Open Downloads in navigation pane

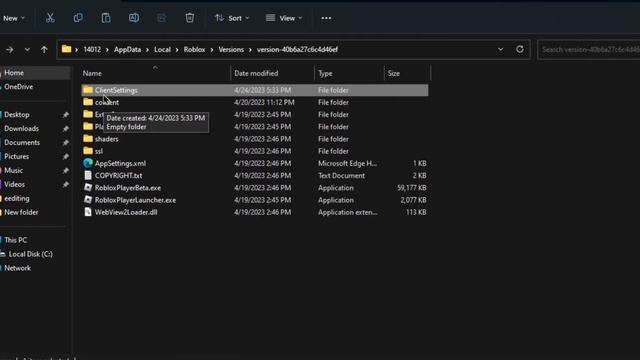coord(21,129)
